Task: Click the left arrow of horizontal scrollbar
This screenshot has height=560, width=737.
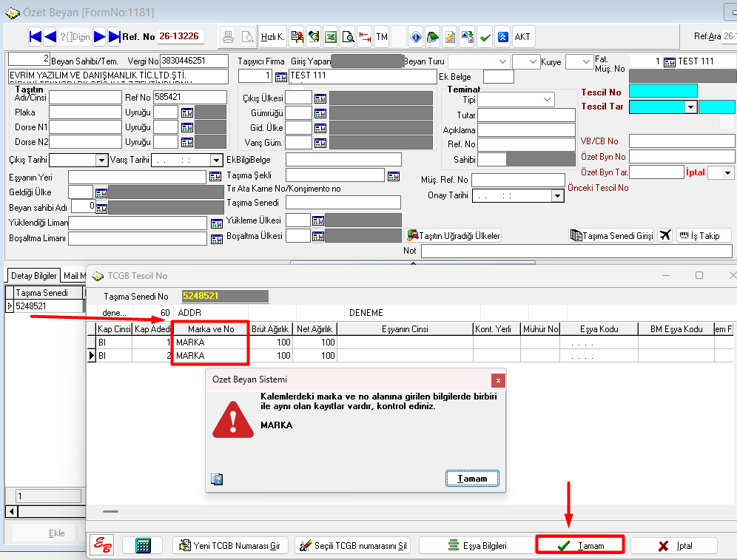Action: [x=12, y=511]
